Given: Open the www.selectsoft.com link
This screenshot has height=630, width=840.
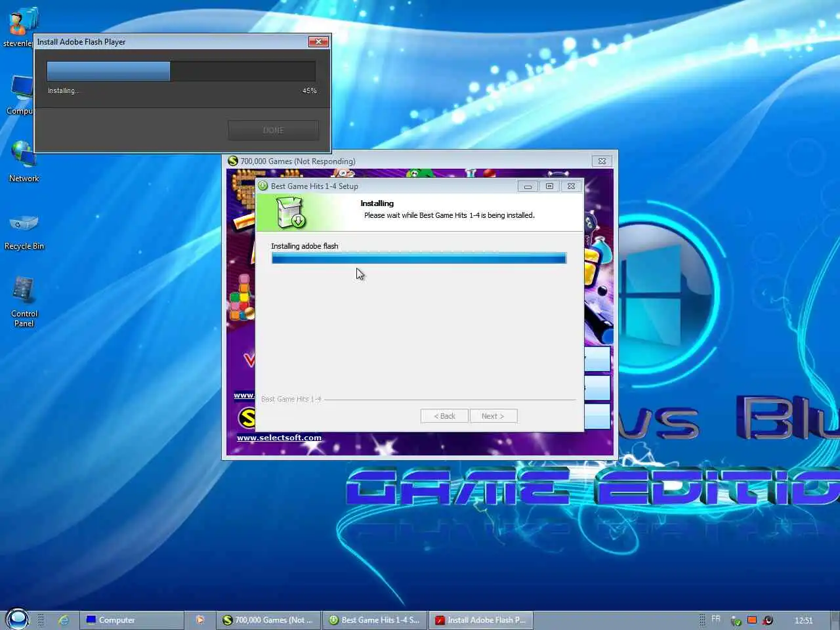Looking at the screenshot, I should (279, 438).
